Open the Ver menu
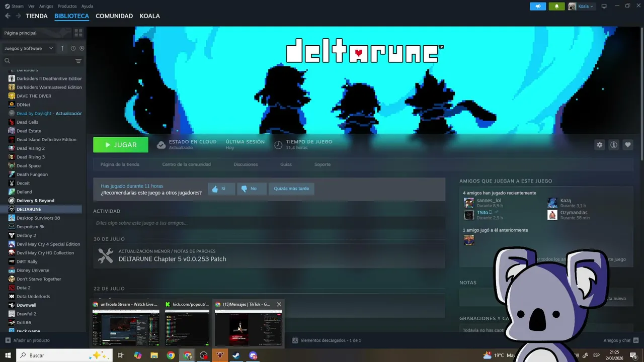Screen dimensions: 644x362 pyautogui.click(x=31, y=6)
